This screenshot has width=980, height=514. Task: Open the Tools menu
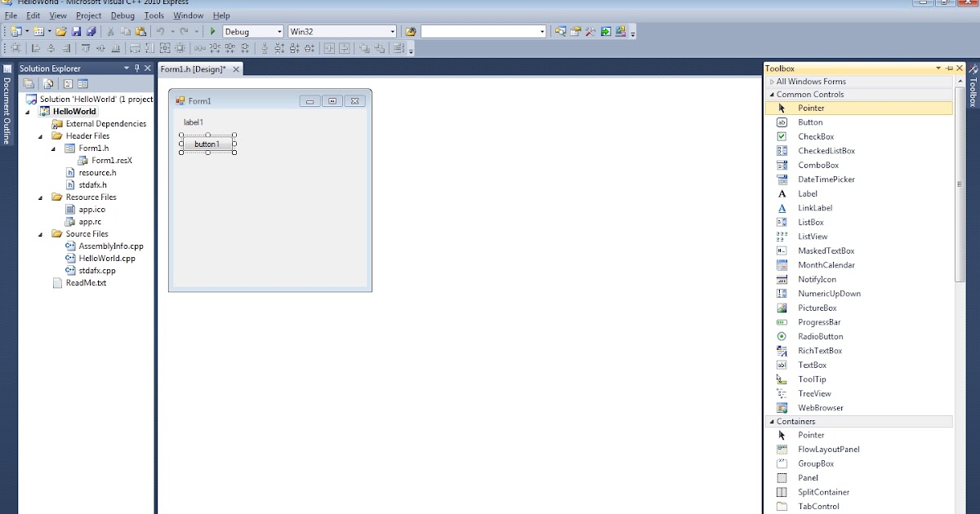click(x=154, y=16)
